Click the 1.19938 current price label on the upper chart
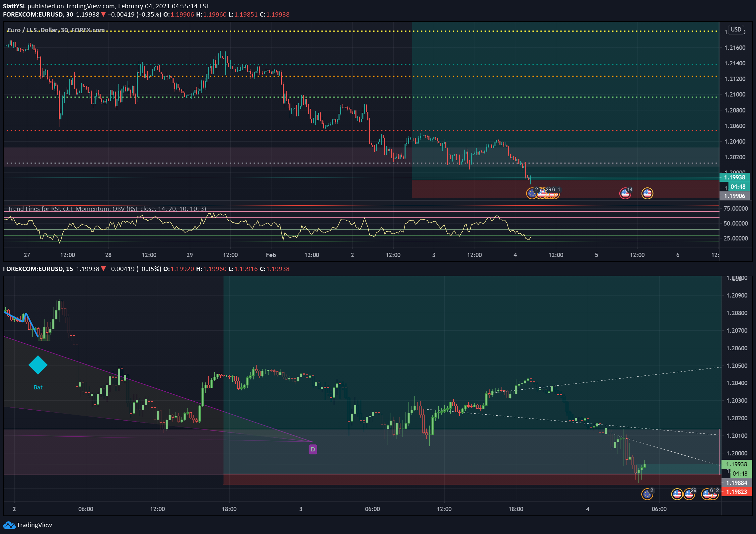The image size is (756, 534). pos(734,177)
